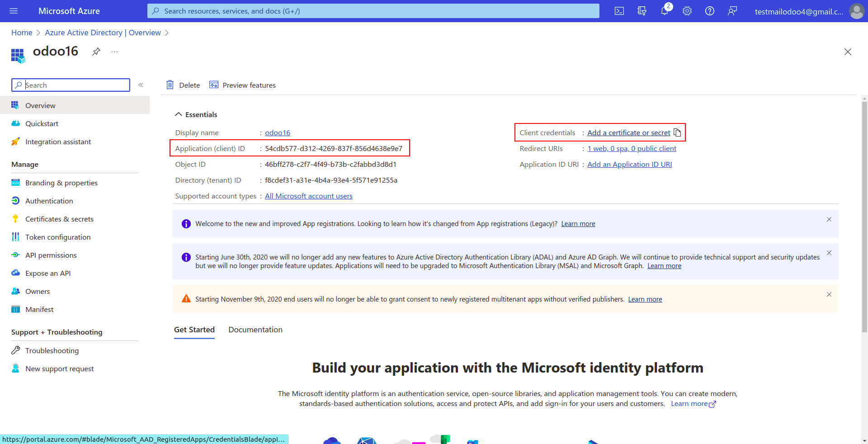This screenshot has width=868, height=444.
Task: Open the more options ellipsis next to odoo16
Action: pos(115,52)
